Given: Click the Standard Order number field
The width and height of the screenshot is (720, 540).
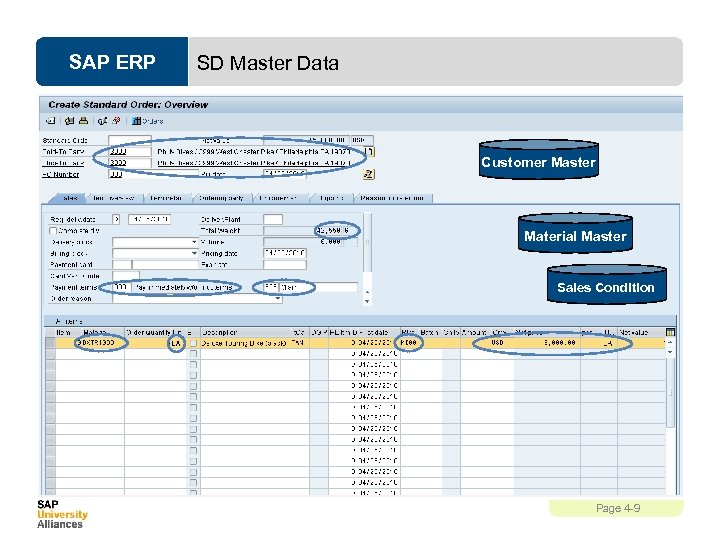Looking at the screenshot, I should [x=129, y=140].
